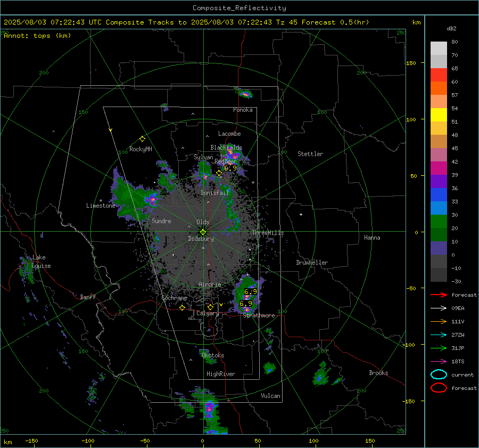This screenshot has height=448, width=479.
Task: Click the Lake Louise label
Action: click(41, 262)
